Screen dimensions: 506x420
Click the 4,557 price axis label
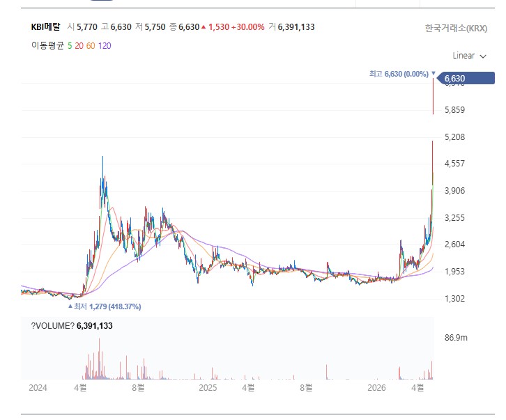[x=454, y=164]
